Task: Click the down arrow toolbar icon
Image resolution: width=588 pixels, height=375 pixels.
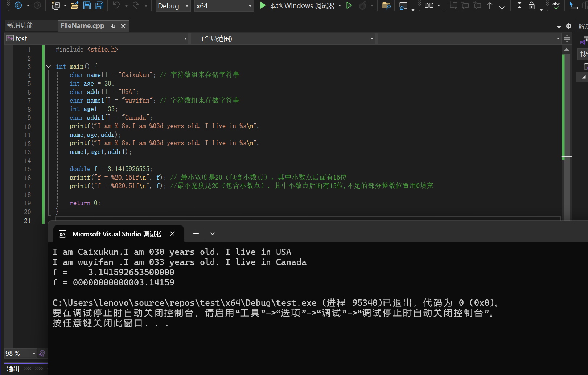Action: [x=502, y=5]
